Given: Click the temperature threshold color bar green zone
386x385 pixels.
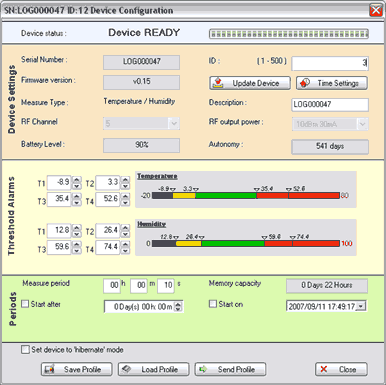Looking at the screenshot, I should click(x=226, y=195).
